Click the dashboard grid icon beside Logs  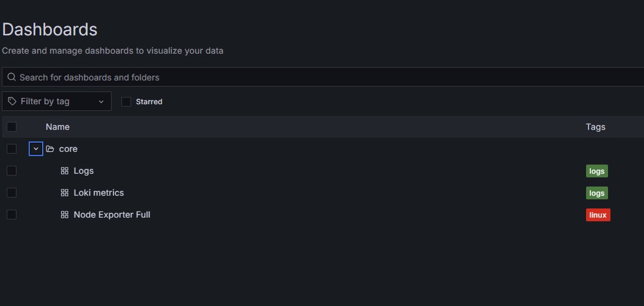(x=65, y=171)
